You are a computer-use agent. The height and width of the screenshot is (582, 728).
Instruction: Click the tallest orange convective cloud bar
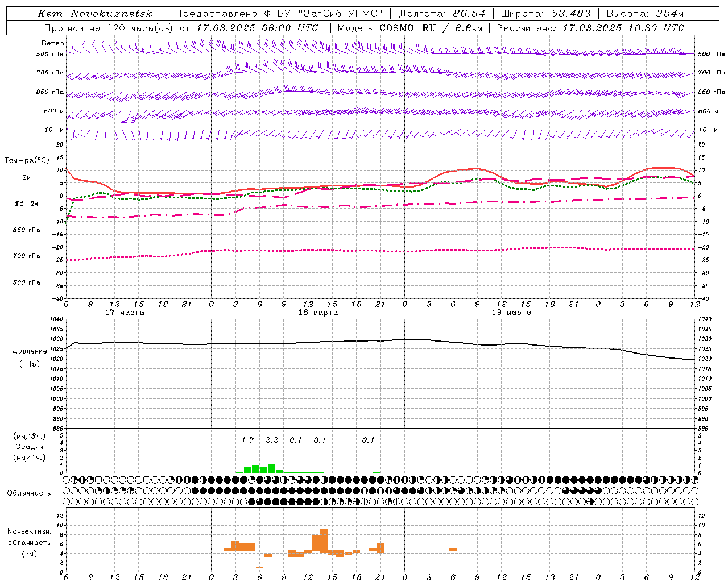point(324,541)
